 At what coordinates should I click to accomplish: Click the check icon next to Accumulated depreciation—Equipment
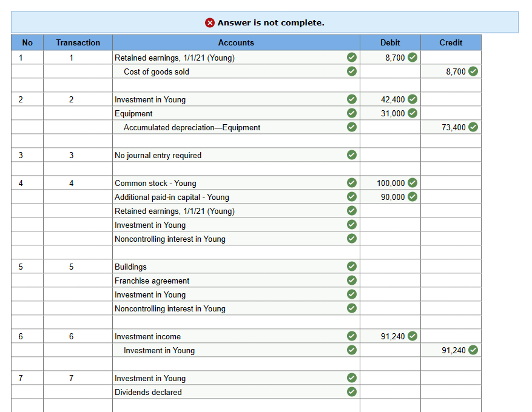pyautogui.click(x=352, y=127)
